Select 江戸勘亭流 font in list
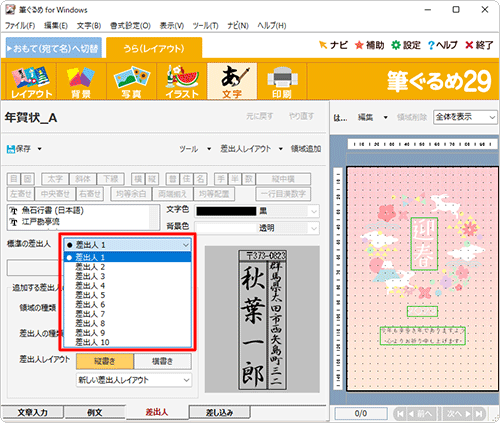Viewport: 500px width, 423px height. 79,222
